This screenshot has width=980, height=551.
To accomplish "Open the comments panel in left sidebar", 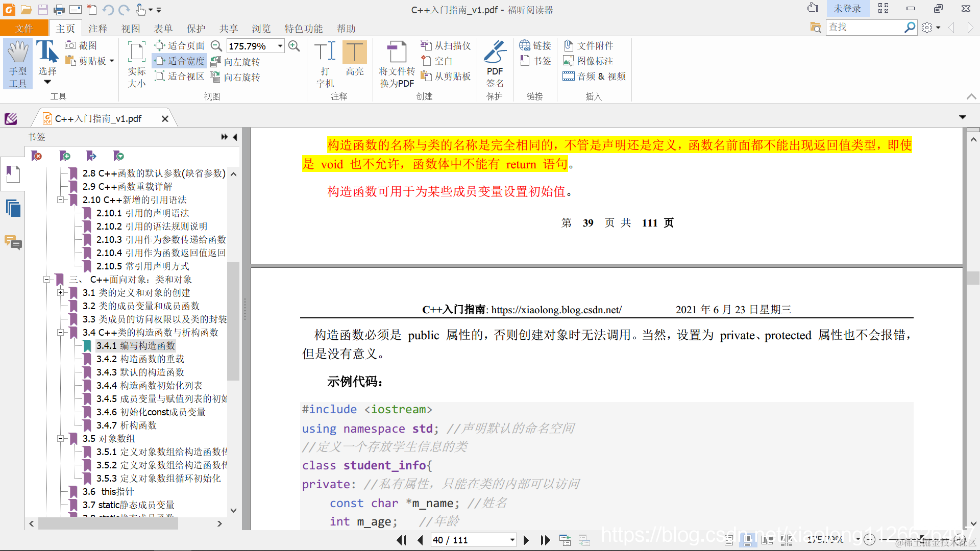I will [x=13, y=243].
